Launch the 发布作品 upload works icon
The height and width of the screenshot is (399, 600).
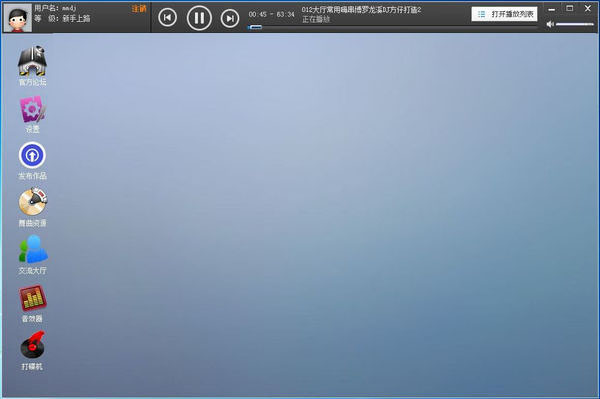click(x=33, y=161)
